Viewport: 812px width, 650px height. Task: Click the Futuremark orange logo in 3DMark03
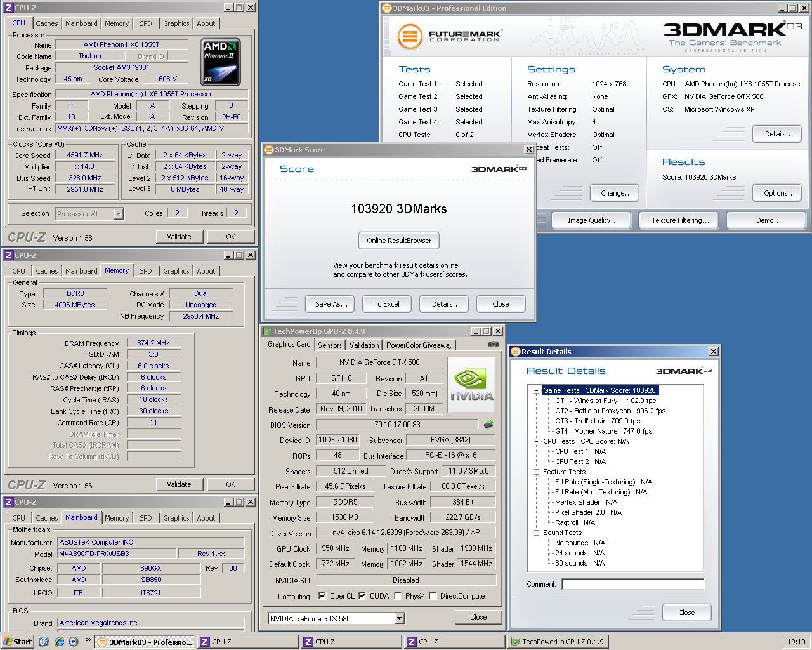tap(410, 36)
